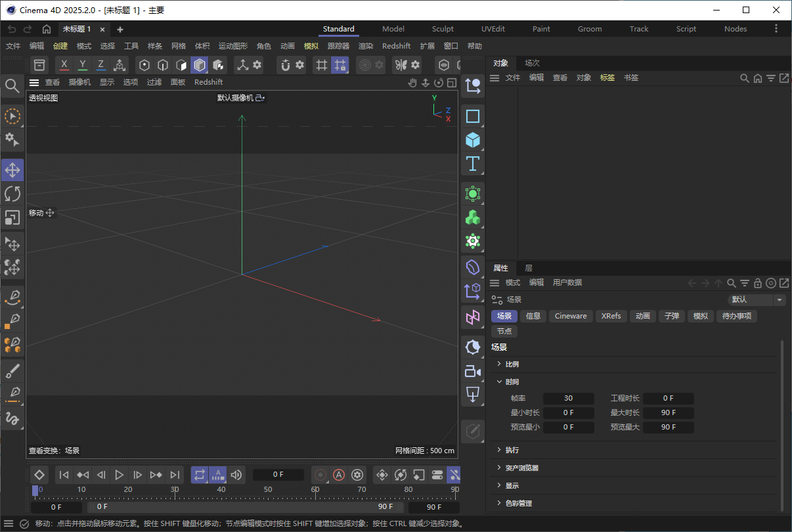Toggle timeline sound speaker icon
This screenshot has width=792, height=532.
pyautogui.click(x=236, y=474)
